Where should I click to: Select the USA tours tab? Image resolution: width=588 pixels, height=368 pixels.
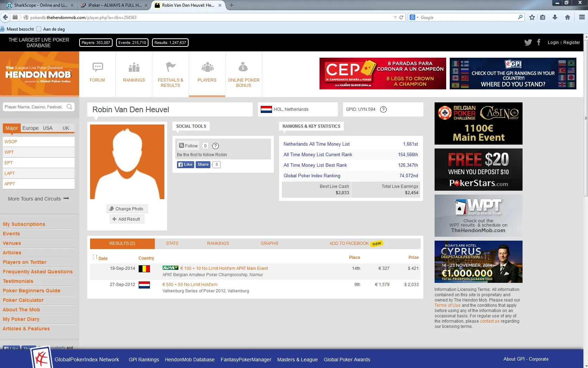coord(48,128)
